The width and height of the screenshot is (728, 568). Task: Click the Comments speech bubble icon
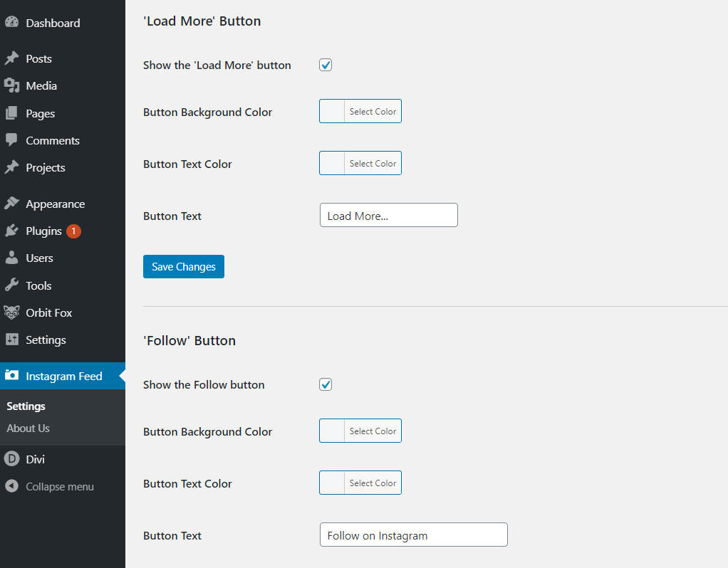coord(11,140)
